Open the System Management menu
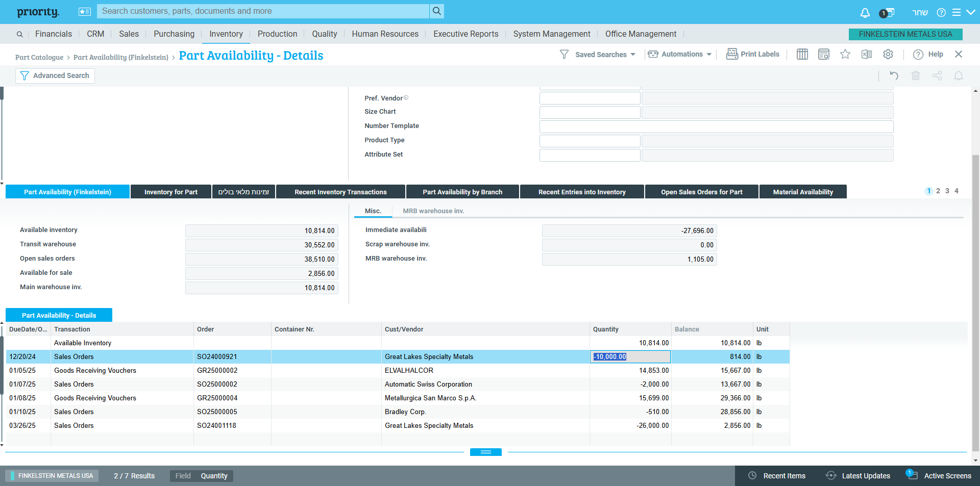The height and width of the screenshot is (486, 980). tap(552, 34)
